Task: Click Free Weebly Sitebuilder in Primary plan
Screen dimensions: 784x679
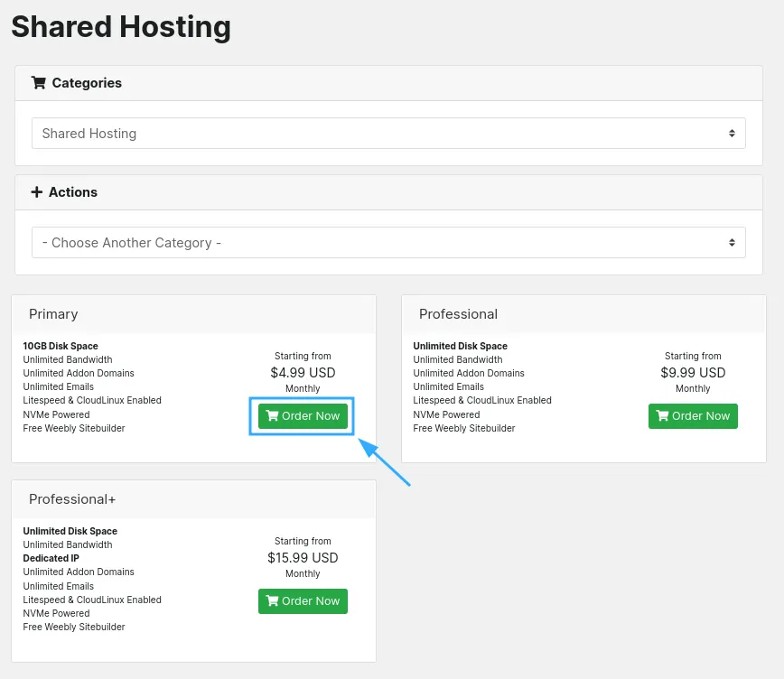Action: 74,428
